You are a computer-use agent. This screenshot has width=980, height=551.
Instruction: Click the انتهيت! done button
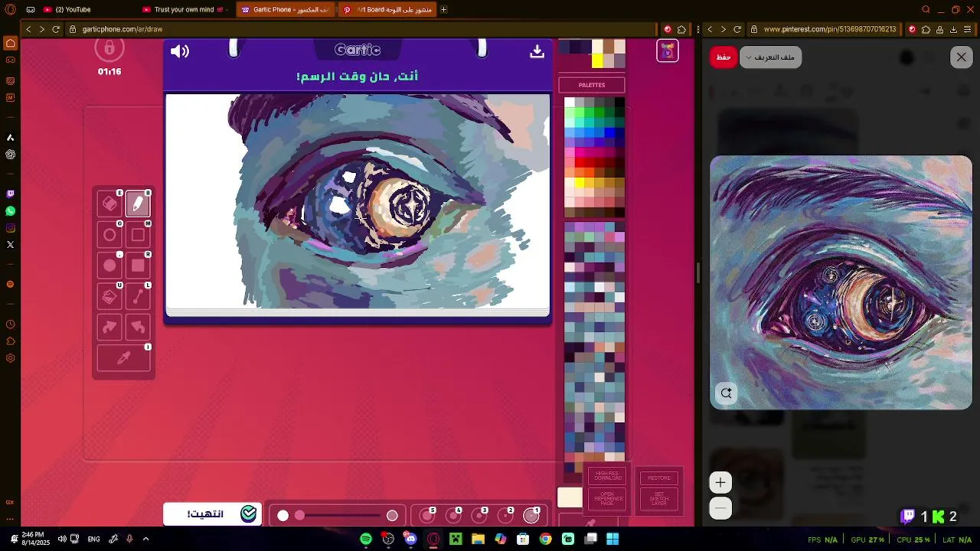coord(212,514)
